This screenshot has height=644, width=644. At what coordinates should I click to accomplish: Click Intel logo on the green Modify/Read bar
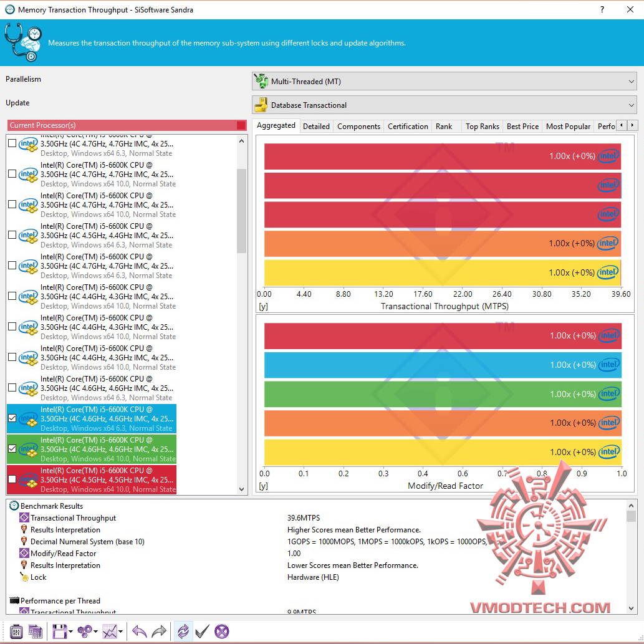609,394
